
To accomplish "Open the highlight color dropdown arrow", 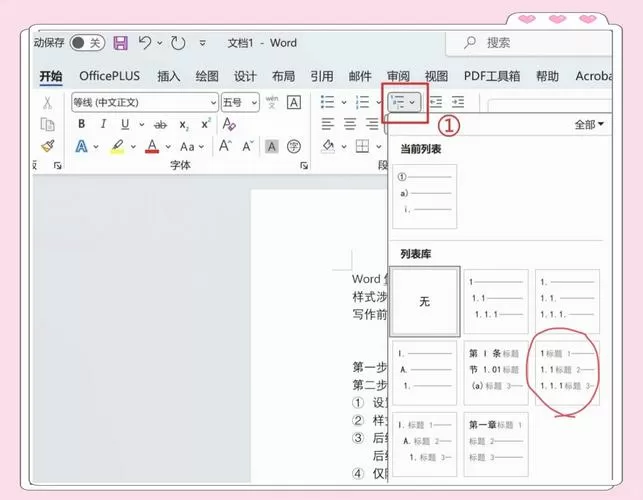I will coord(133,146).
